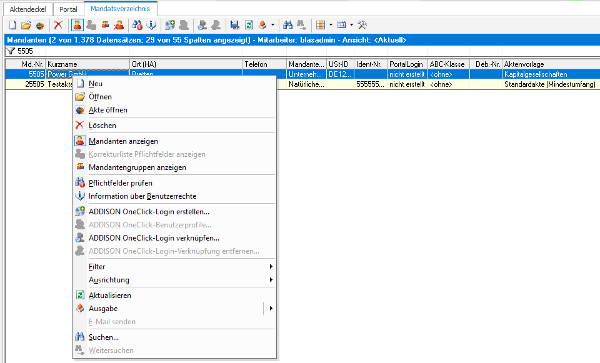Click the toolbar OneClick-Login erstellen icon
This screenshot has width=600, height=363.
click(170, 25)
